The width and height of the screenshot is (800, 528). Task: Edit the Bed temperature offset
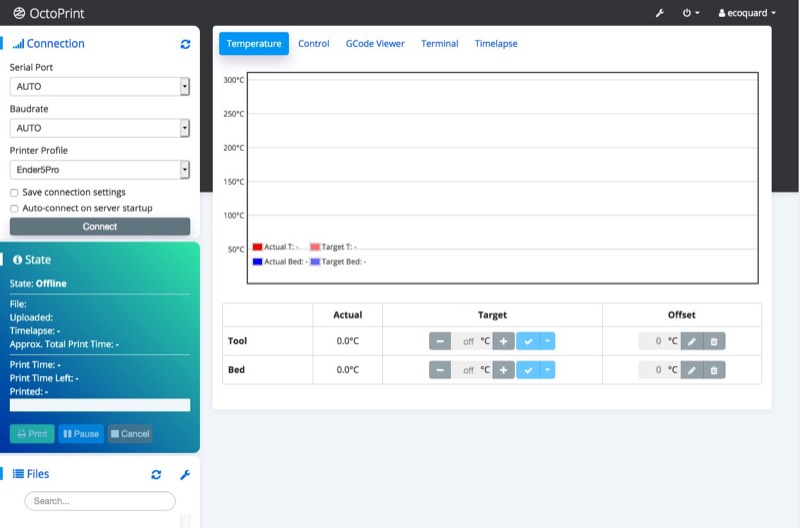click(x=692, y=370)
